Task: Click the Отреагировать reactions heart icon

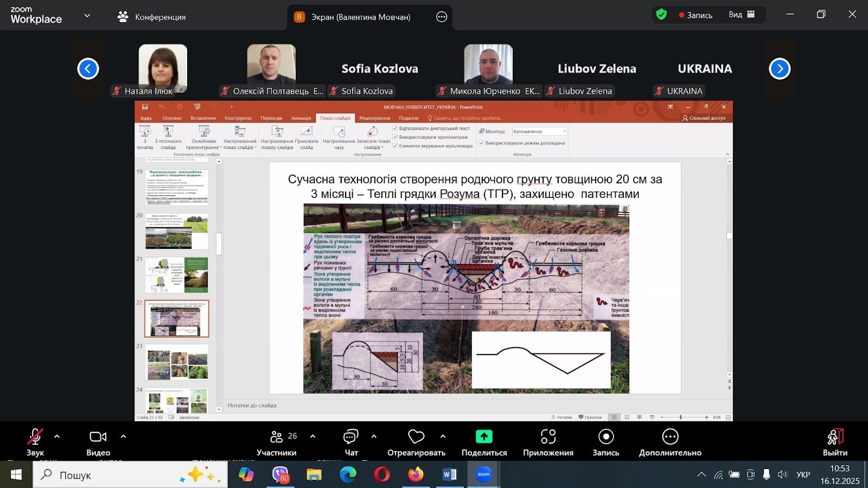Action: click(416, 437)
